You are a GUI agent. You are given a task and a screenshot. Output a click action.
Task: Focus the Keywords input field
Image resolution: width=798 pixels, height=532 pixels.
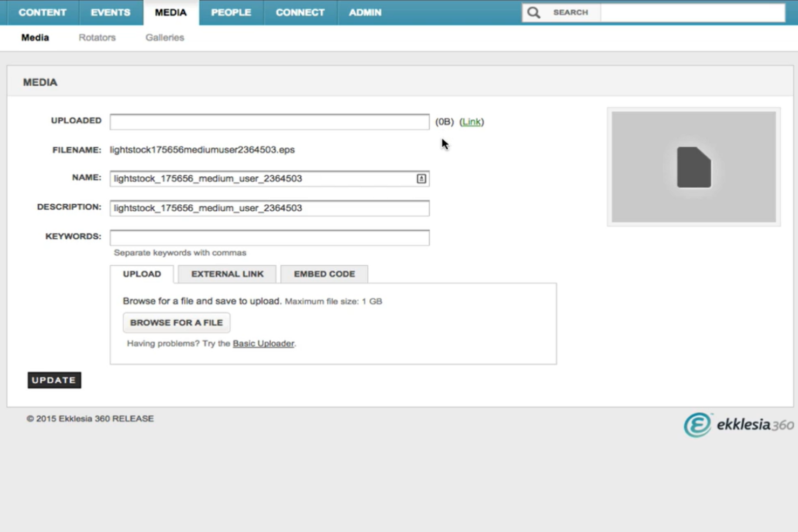270,238
